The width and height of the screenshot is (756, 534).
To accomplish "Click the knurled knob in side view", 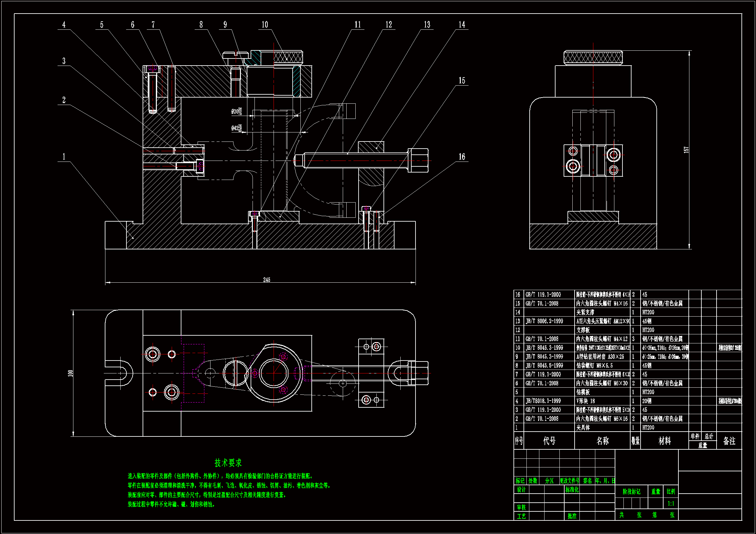I will pos(593,58).
